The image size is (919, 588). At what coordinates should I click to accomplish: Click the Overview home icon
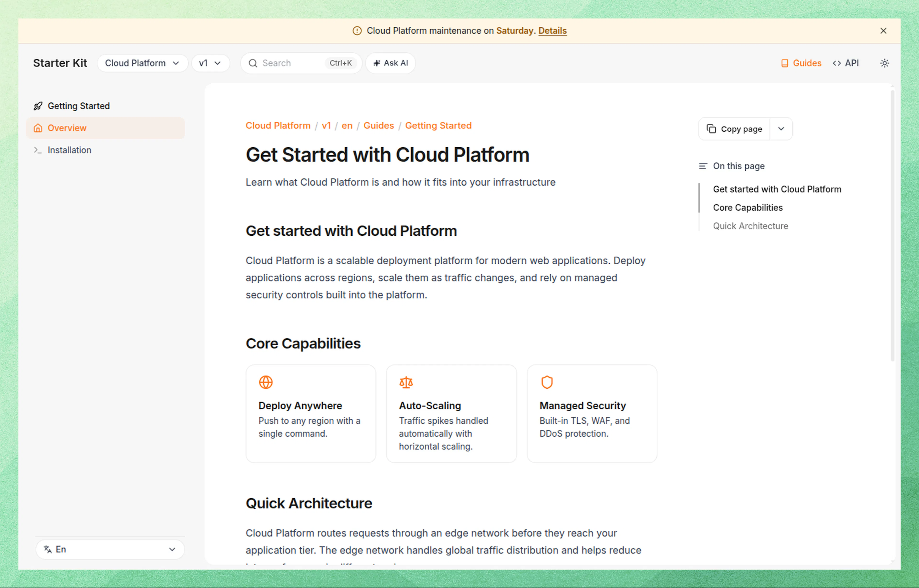38,128
